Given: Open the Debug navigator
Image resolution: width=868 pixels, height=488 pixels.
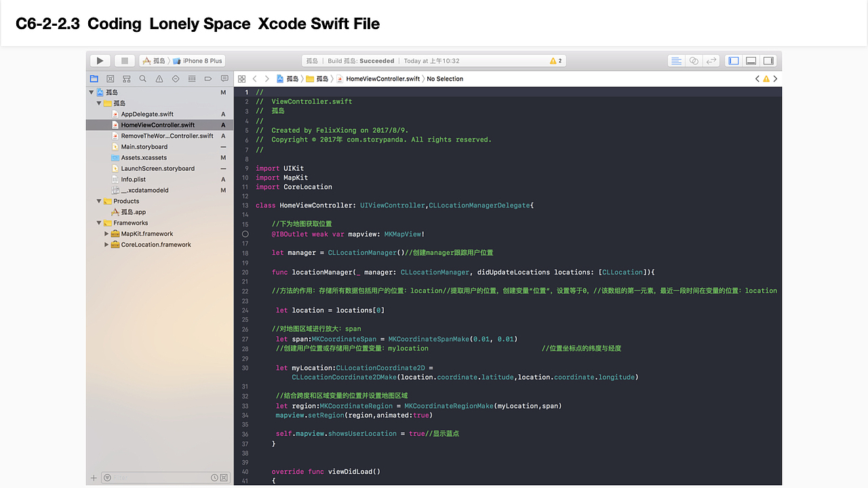Looking at the screenshot, I should (191, 79).
